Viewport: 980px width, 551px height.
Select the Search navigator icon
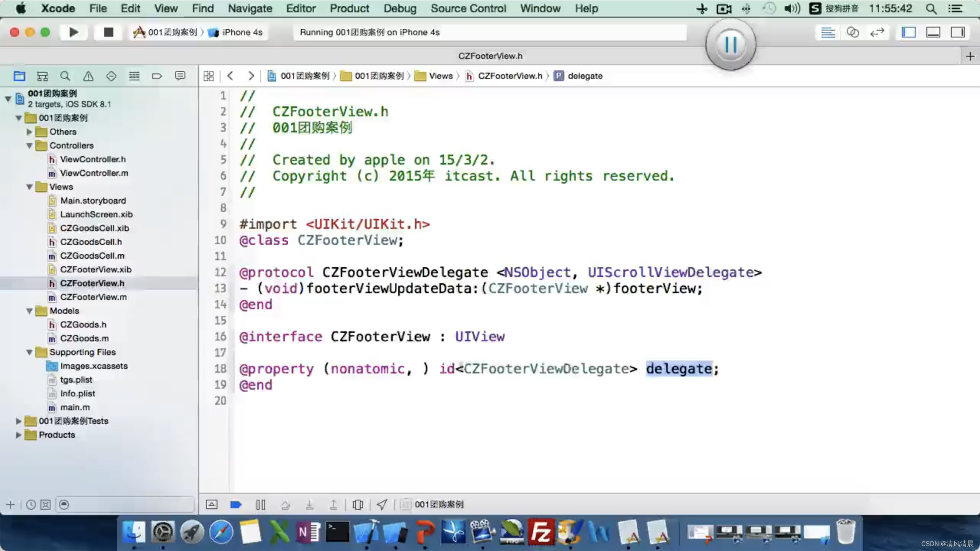[65, 75]
